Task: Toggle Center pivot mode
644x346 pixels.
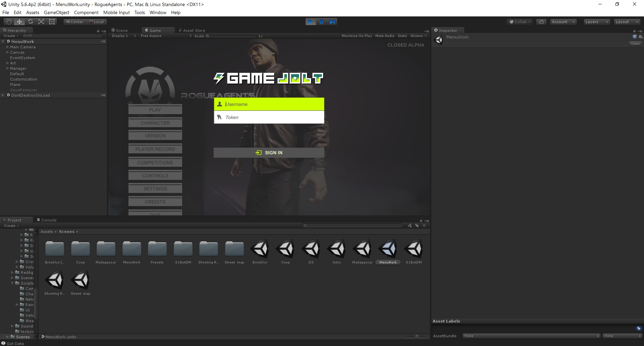Action: (74, 21)
